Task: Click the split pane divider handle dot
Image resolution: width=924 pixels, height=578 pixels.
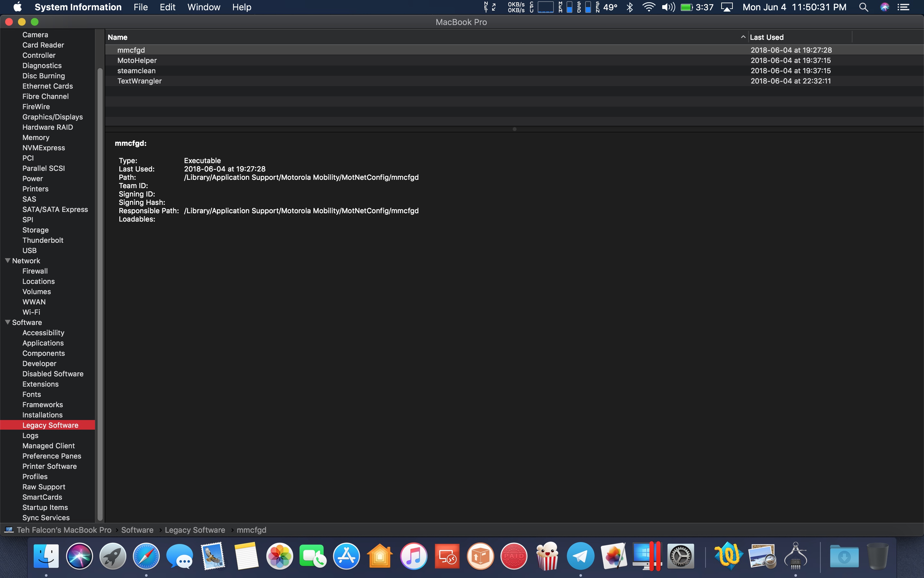Action: click(x=514, y=129)
